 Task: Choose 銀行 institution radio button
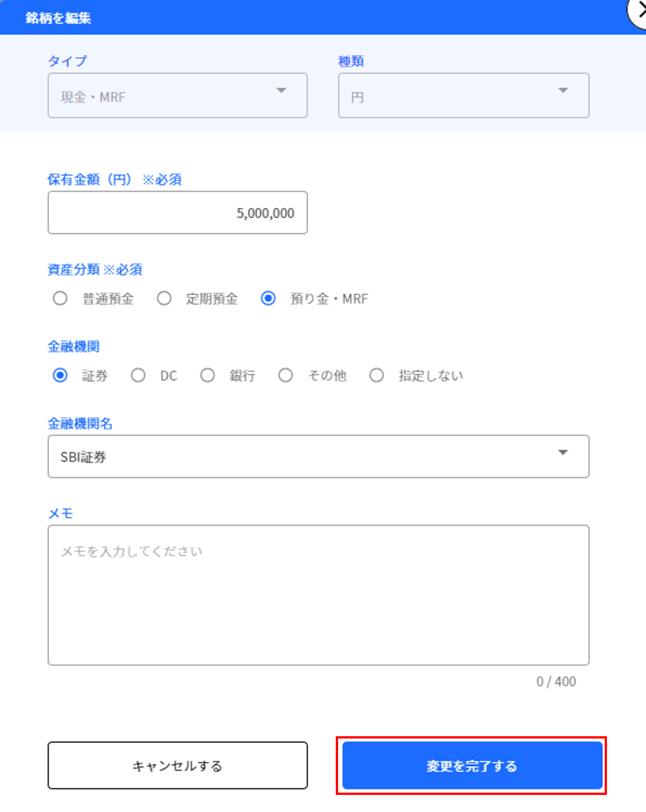208,376
